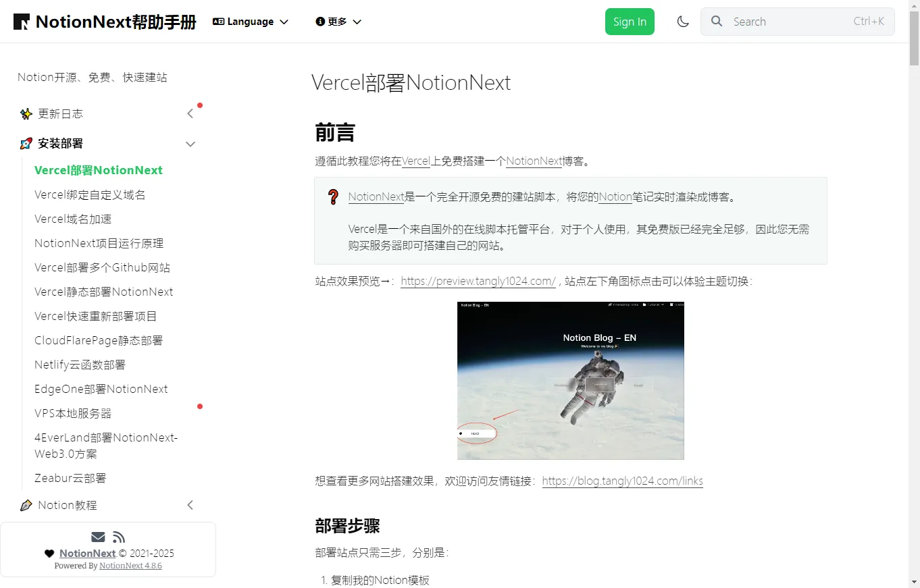Click the pen icon beside Notion教程

pyautogui.click(x=26, y=505)
